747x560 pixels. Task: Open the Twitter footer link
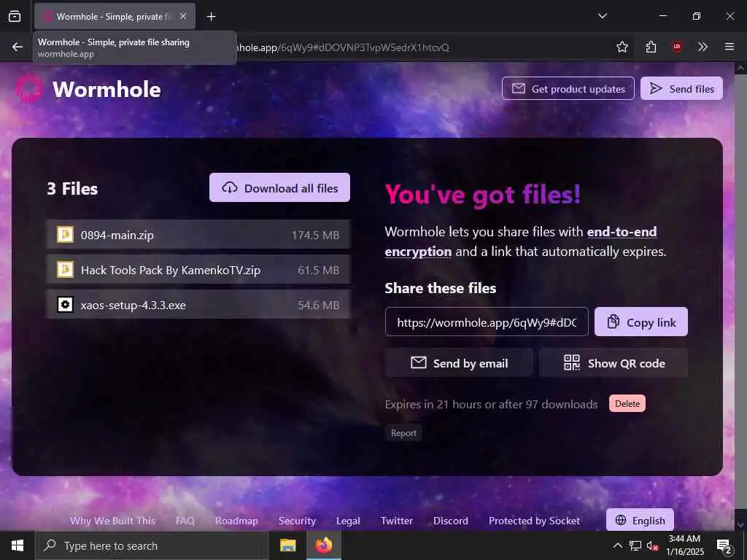coord(396,521)
